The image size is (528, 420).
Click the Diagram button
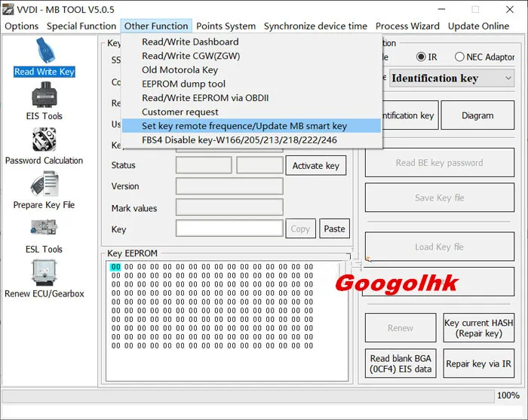(477, 115)
